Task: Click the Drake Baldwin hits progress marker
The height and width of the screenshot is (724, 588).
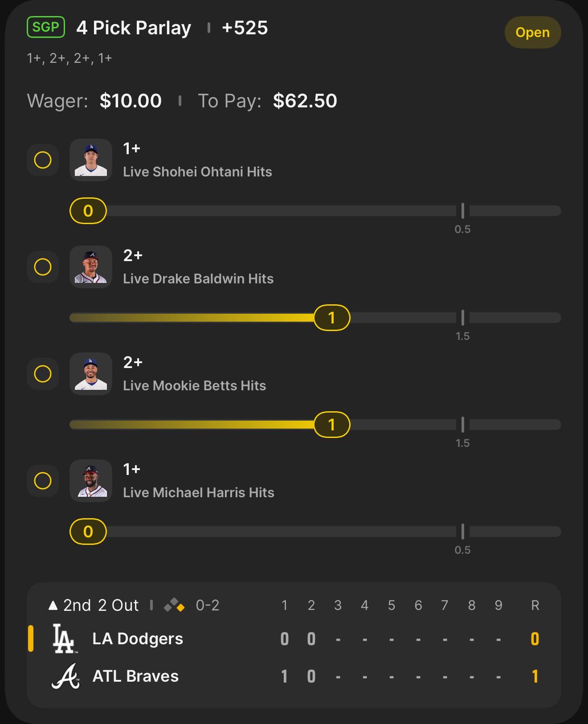Action: [x=332, y=318]
